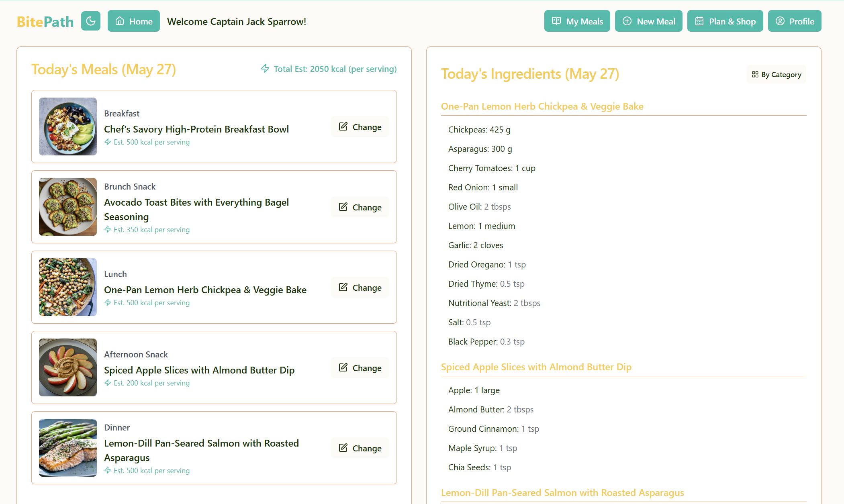Click the BitePath logo
Screen dimensions: 844x504
45,22
